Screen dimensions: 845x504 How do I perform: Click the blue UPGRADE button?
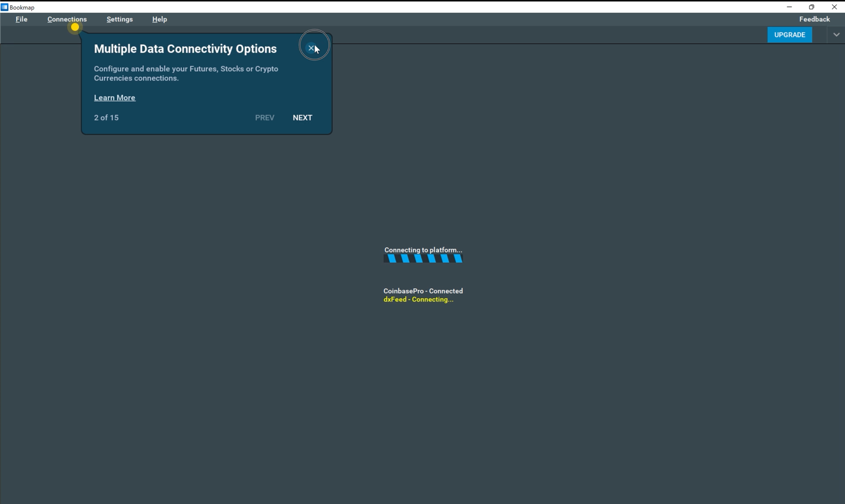[x=790, y=35]
